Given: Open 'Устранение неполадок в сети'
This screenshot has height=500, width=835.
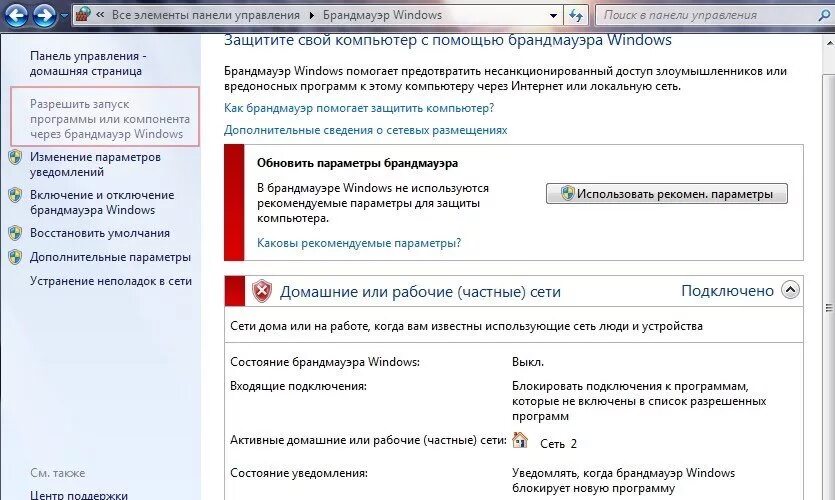Looking at the screenshot, I should pos(111,281).
